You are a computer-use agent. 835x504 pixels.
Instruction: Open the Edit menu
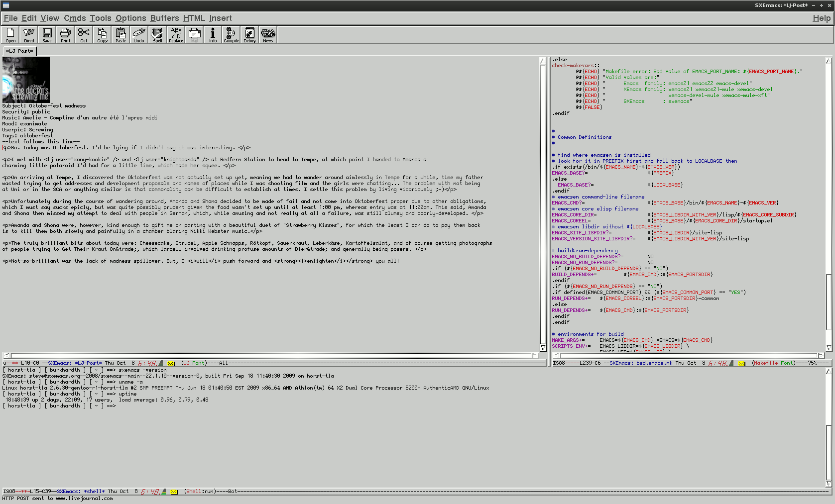(29, 18)
